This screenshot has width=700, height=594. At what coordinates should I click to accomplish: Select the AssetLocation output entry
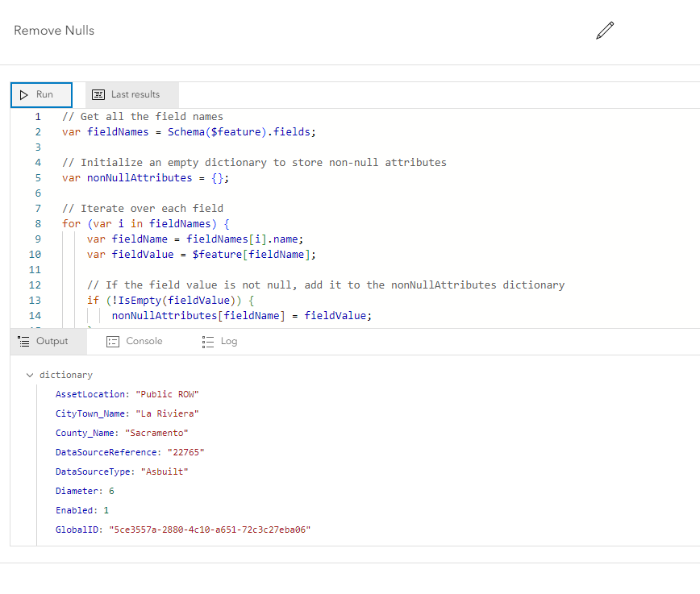click(x=127, y=394)
